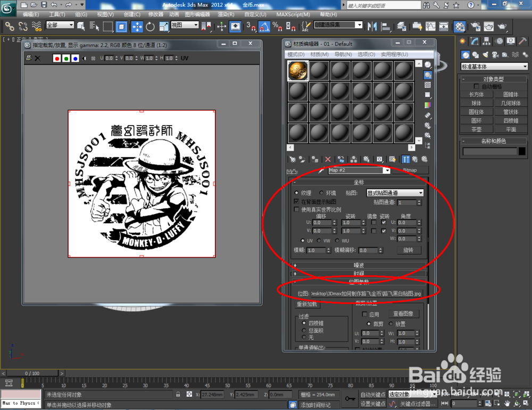This screenshot has height=410, width=532.
Task: Expand the 噪波 rollout
Action: [359, 265]
